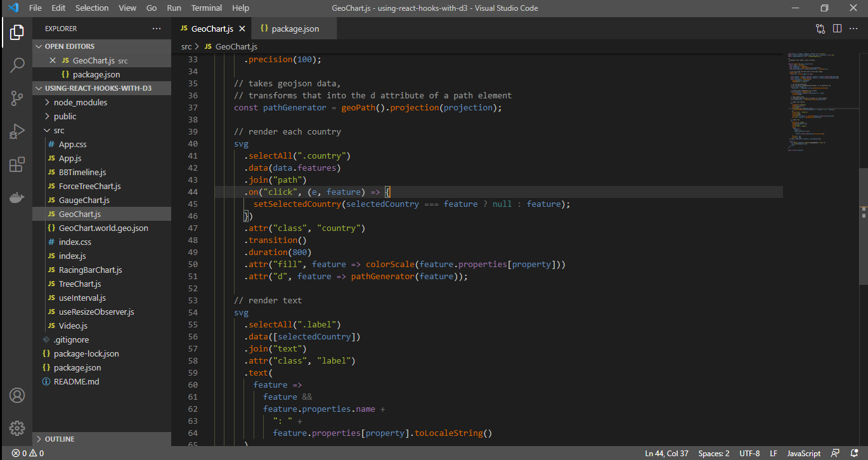The width and height of the screenshot is (868, 460).
Task: Open the Help menu
Action: tap(240, 8)
